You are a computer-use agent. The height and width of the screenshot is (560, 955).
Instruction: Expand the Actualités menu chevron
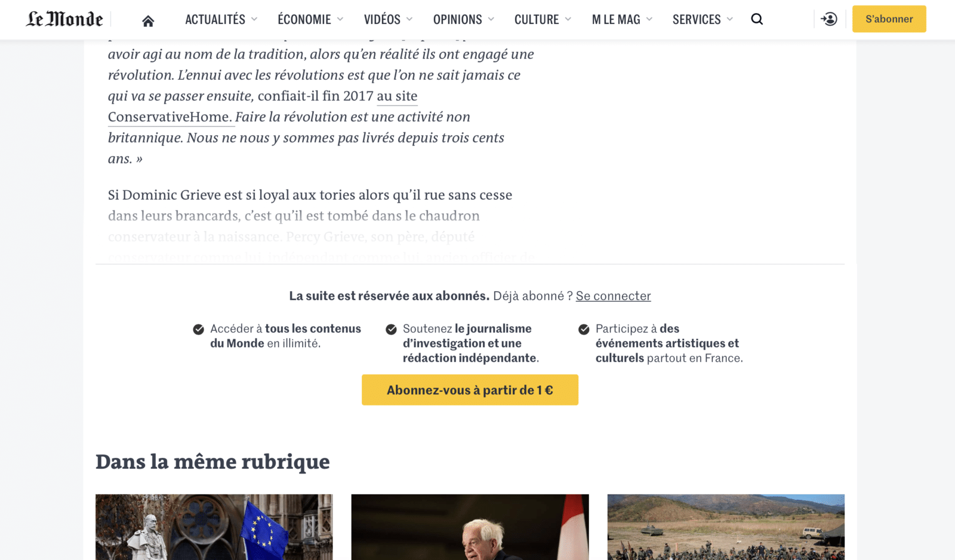pyautogui.click(x=254, y=19)
